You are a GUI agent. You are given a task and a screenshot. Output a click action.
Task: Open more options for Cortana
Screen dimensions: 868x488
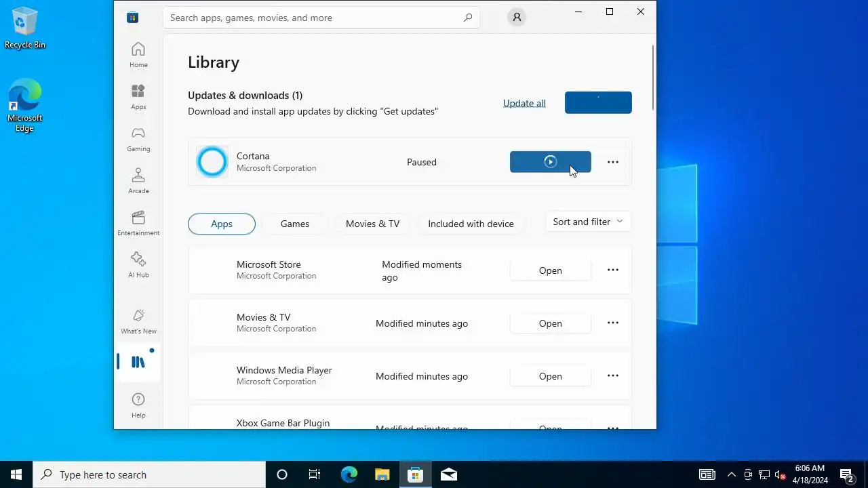[x=613, y=162]
